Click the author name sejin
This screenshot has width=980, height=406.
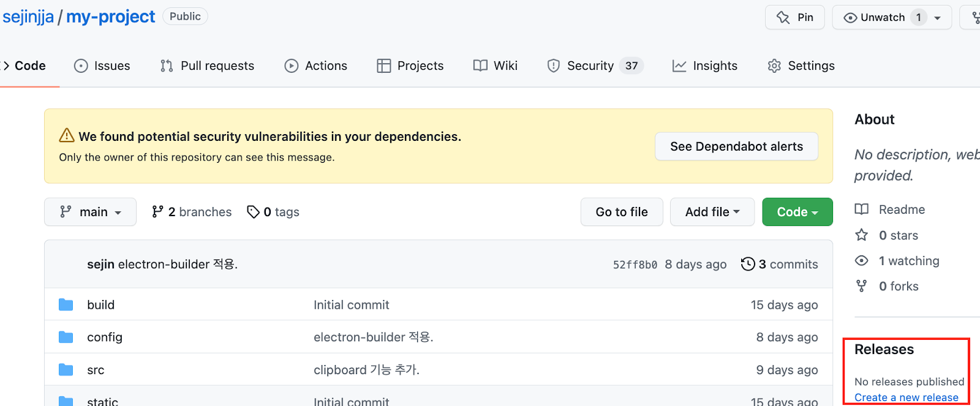(x=100, y=264)
